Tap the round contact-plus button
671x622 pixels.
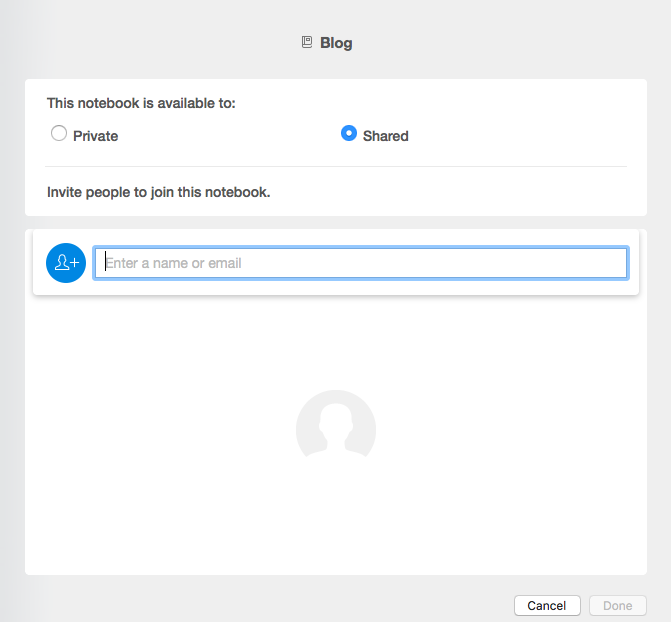[x=66, y=263]
